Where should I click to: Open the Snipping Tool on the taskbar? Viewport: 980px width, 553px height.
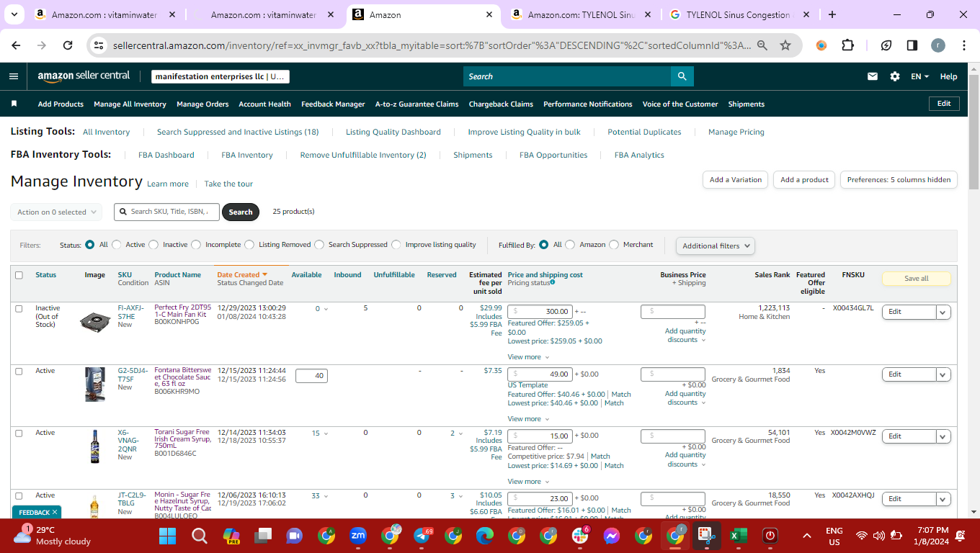pyautogui.click(x=705, y=536)
